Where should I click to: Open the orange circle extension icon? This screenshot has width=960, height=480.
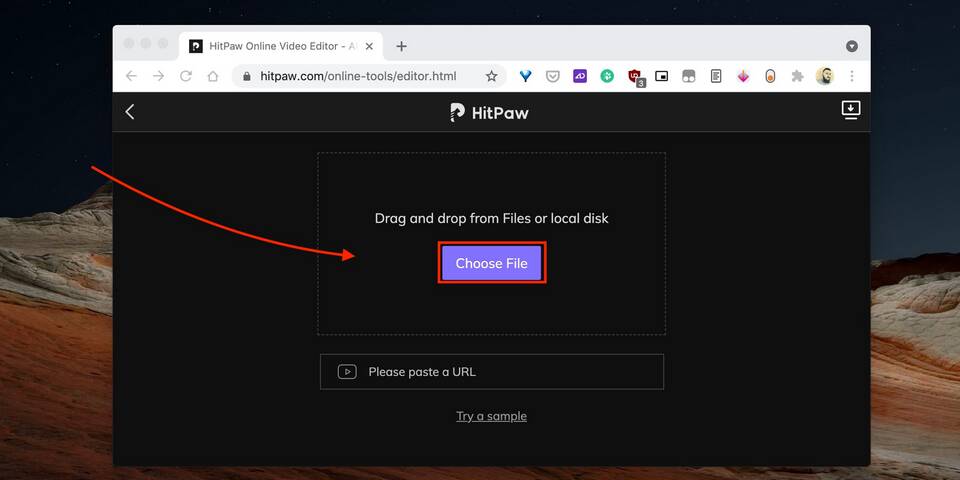pos(770,76)
